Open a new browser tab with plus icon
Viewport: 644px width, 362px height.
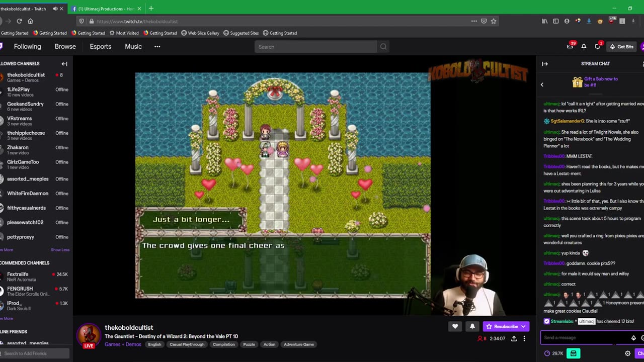(x=151, y=9)
